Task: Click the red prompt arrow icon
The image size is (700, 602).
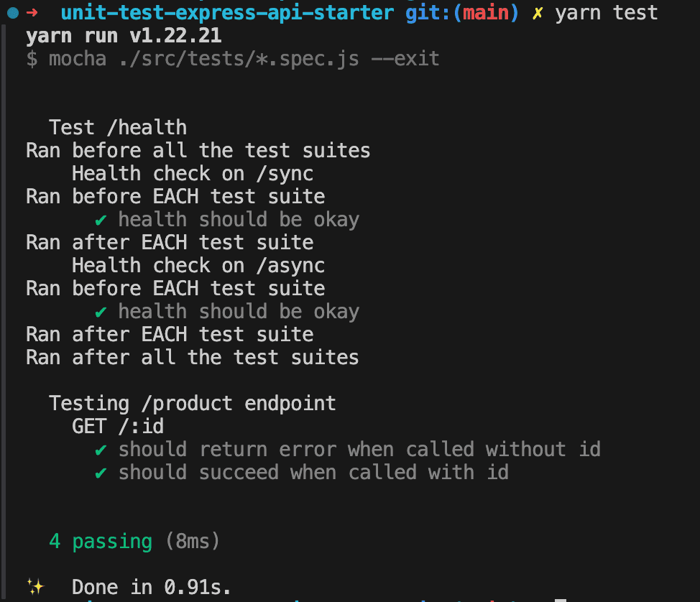Action: click(x=32, y=12)
